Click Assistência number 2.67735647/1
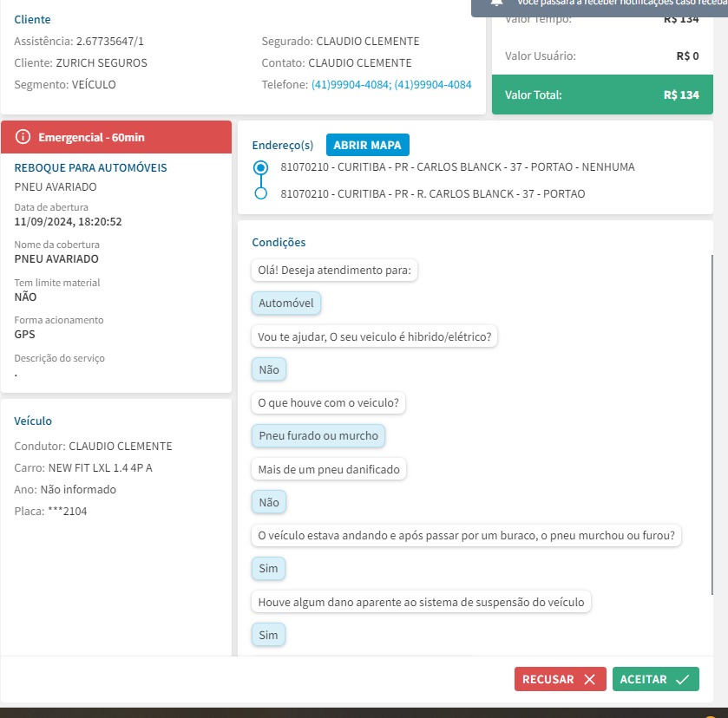Image resolution: width=728 pixels, height=718 pixels. (x=110, y=42)
